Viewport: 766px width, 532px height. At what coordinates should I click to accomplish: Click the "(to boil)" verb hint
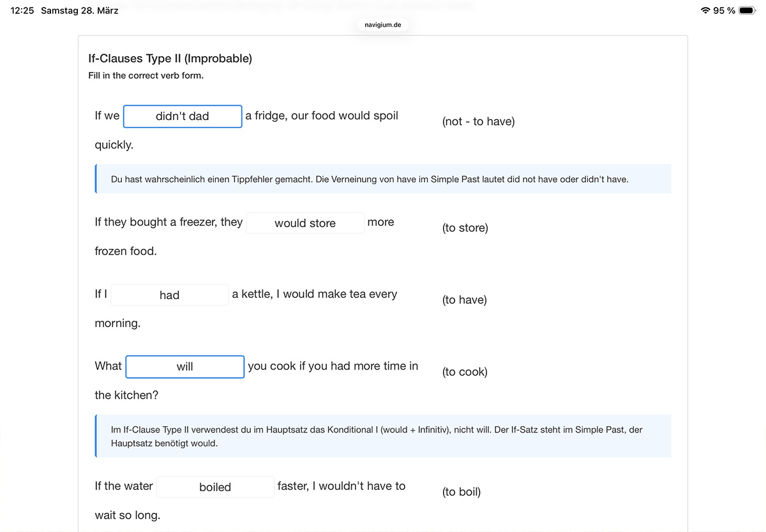tap(461, 492)
